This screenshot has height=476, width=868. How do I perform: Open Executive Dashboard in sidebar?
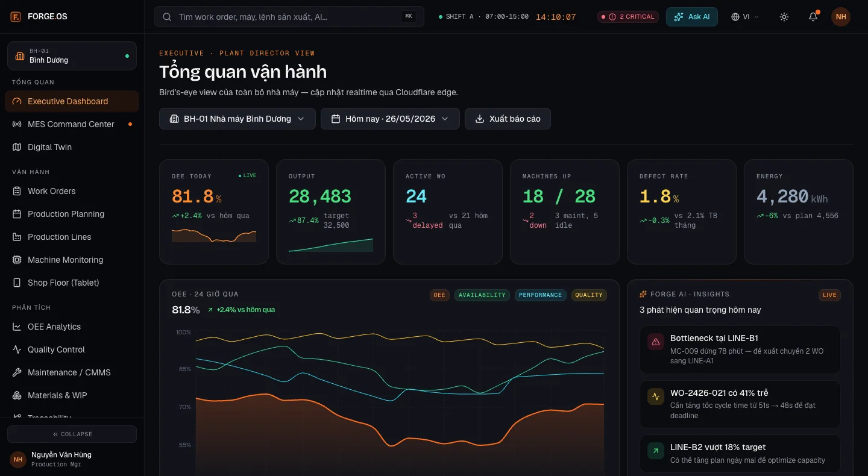72,101
